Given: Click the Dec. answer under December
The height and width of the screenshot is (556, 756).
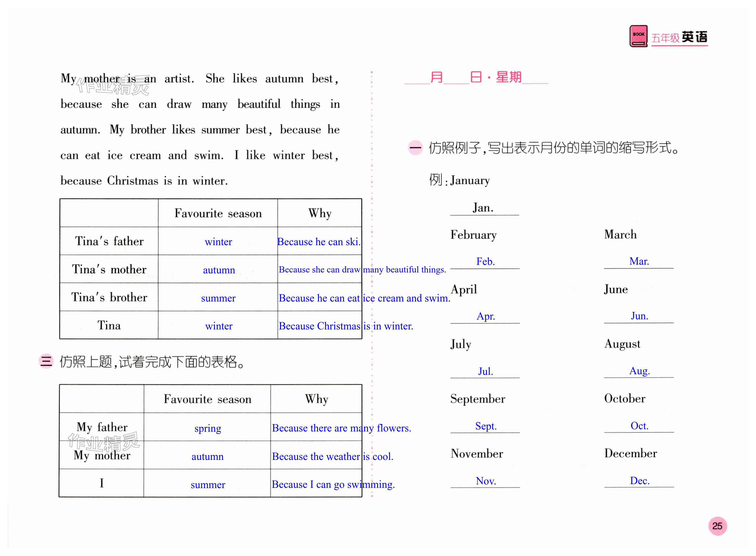Looking at the screenshot, I should (x=639, y=480).
